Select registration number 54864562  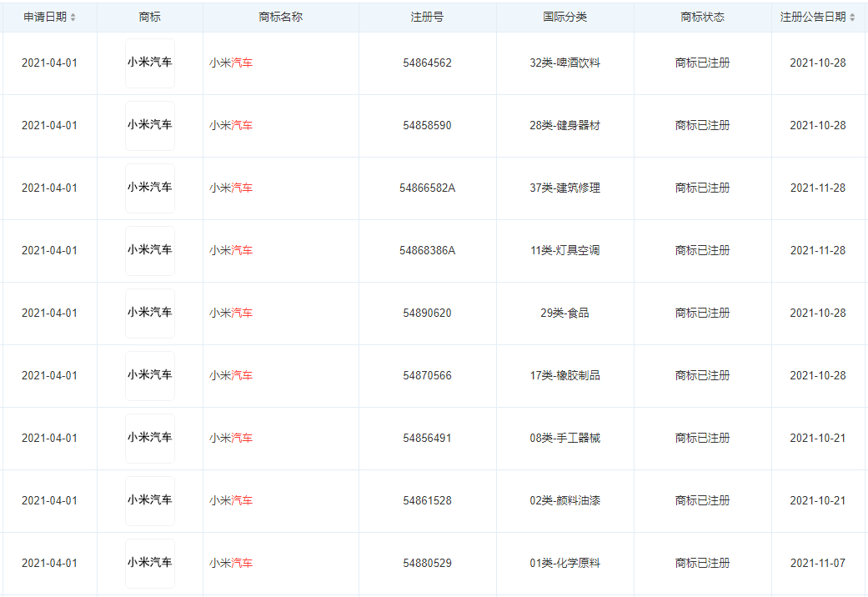pyautogui.click(x=428, y=63)
